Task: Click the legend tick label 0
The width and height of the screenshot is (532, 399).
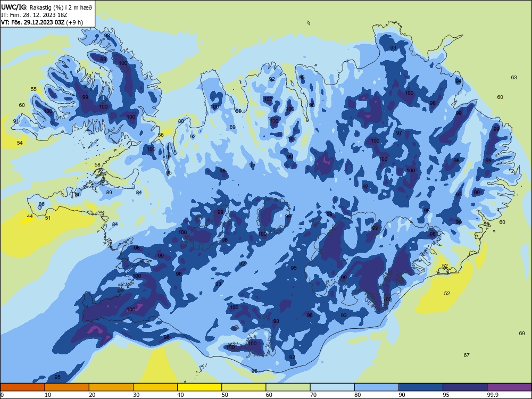Action: click(2, 395)
